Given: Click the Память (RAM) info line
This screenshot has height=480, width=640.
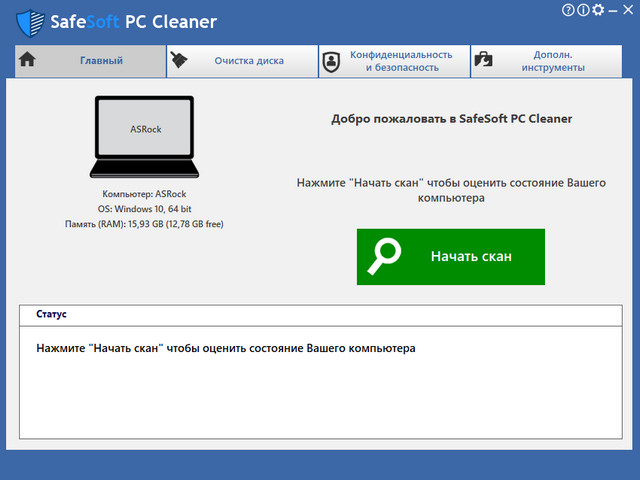Looking at the screenshot, I should pos(144,224).
